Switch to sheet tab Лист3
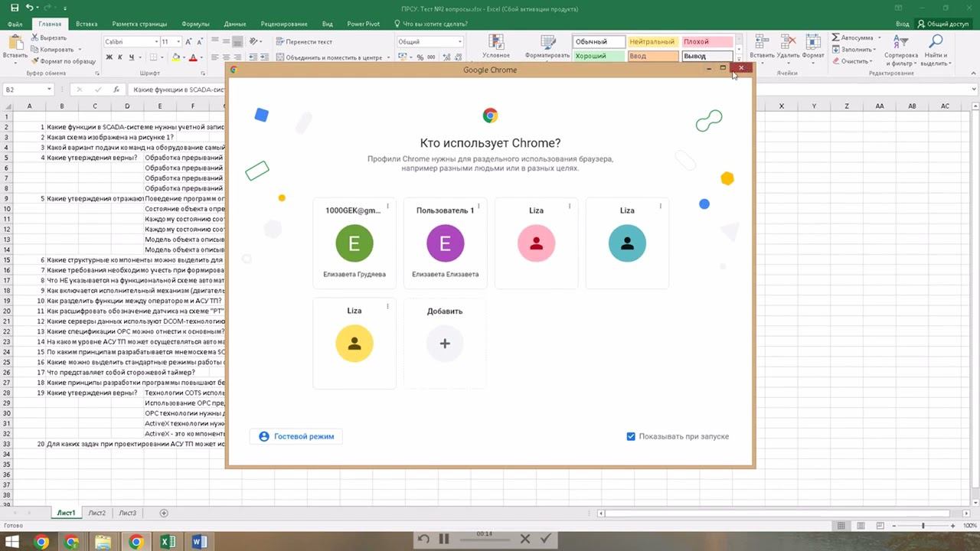 pyautogui.click(x=127, y=513)
